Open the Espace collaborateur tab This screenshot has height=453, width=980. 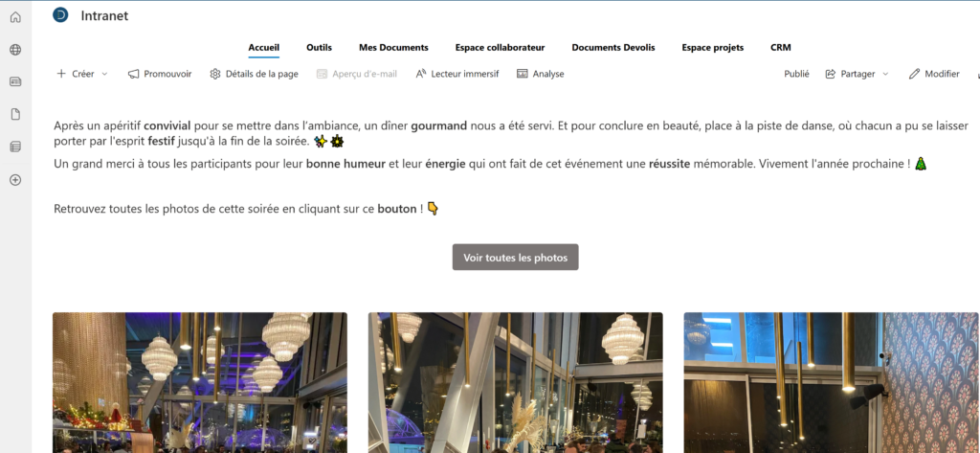(x=500, y=48)
